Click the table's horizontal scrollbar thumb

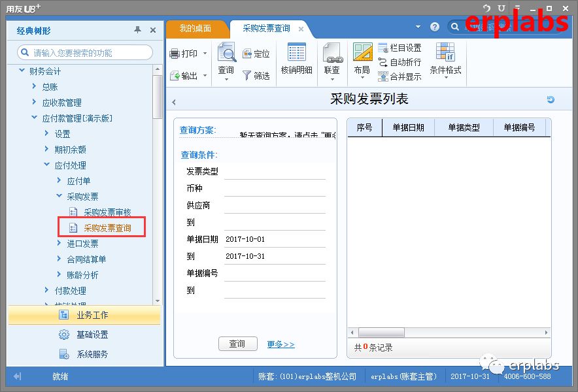click(x=382, y=333)
